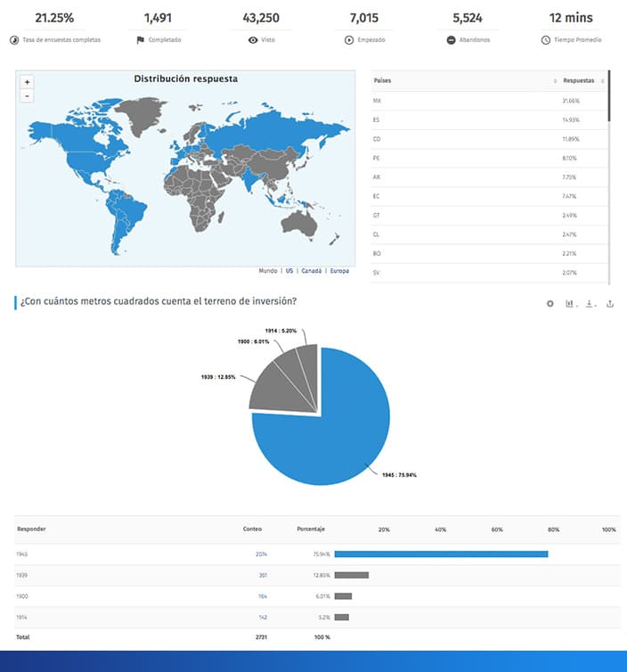Click the completion rate pie icon
Viewport: 627px width, 672px height.
click(14, 40)
